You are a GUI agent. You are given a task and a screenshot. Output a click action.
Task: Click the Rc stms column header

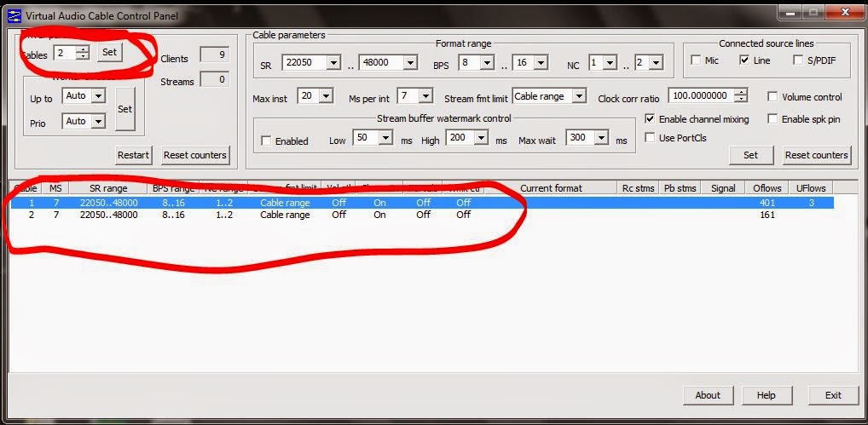(x=638, y=188)
